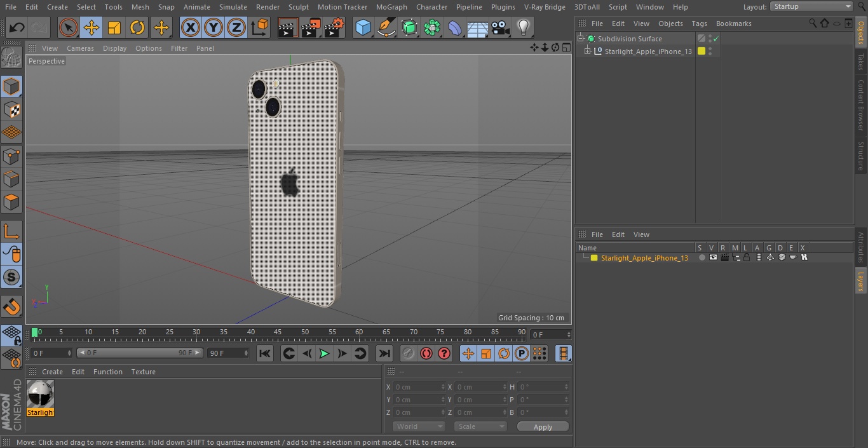Viewport: 868px width, 448px height.
Task: Open viewport Display menu
Action: tap(114, 48)
